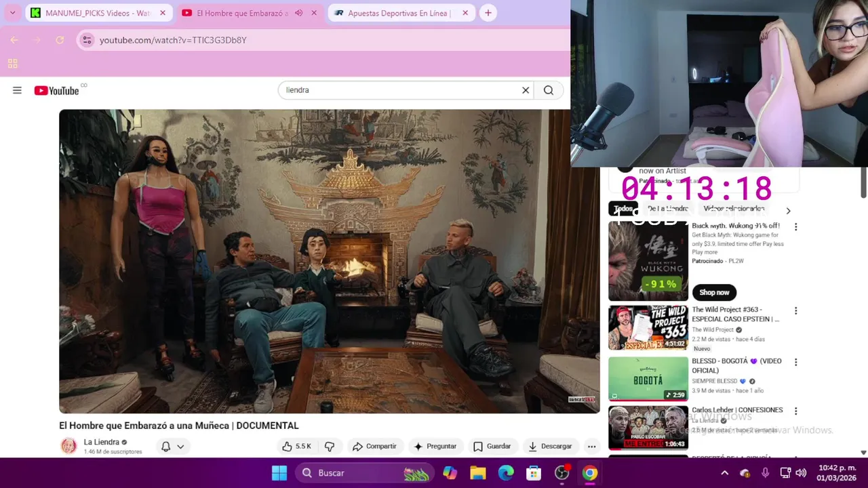Click the taskbar Buscar search box

point(364,473)
